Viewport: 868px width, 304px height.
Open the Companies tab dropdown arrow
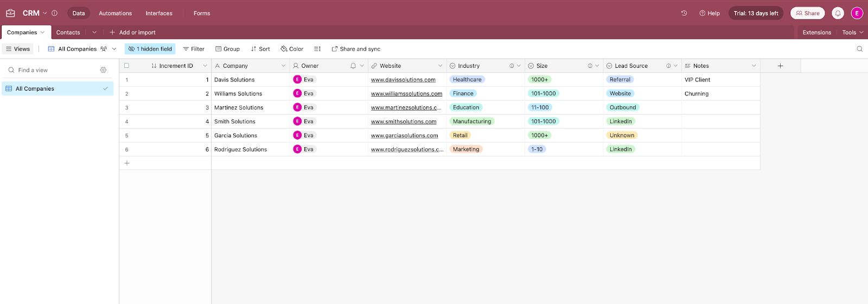(42, 33)
